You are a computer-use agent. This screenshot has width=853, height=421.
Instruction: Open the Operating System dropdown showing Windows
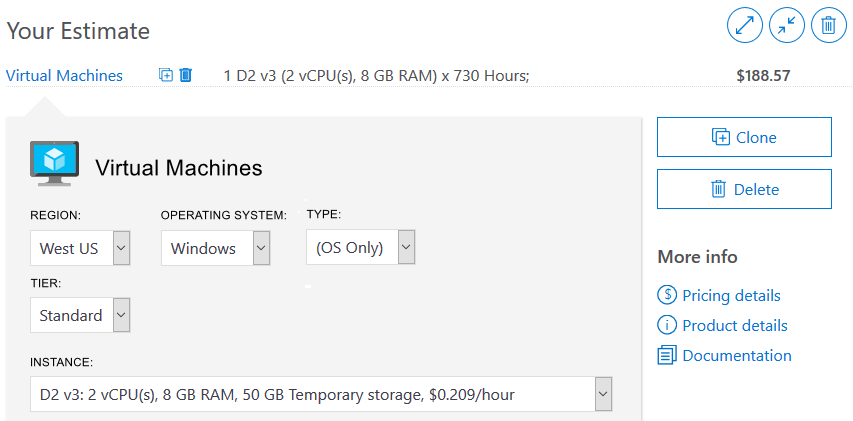(215, 248)
